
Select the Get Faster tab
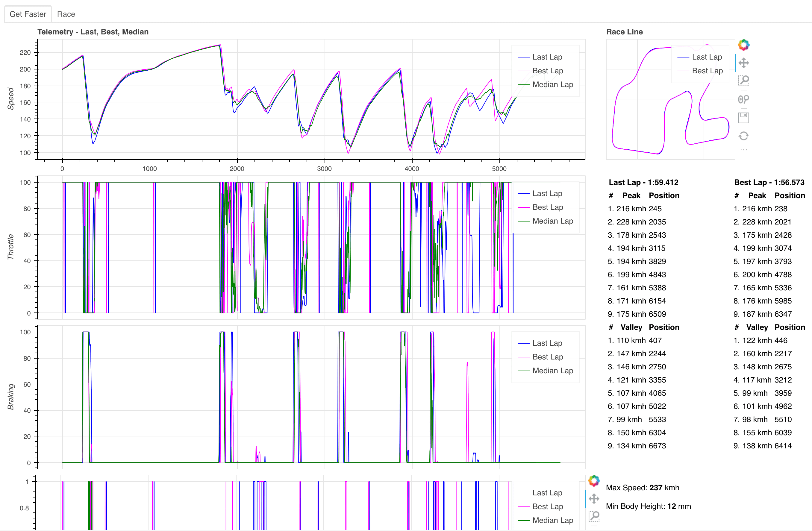tap(28, 14)
